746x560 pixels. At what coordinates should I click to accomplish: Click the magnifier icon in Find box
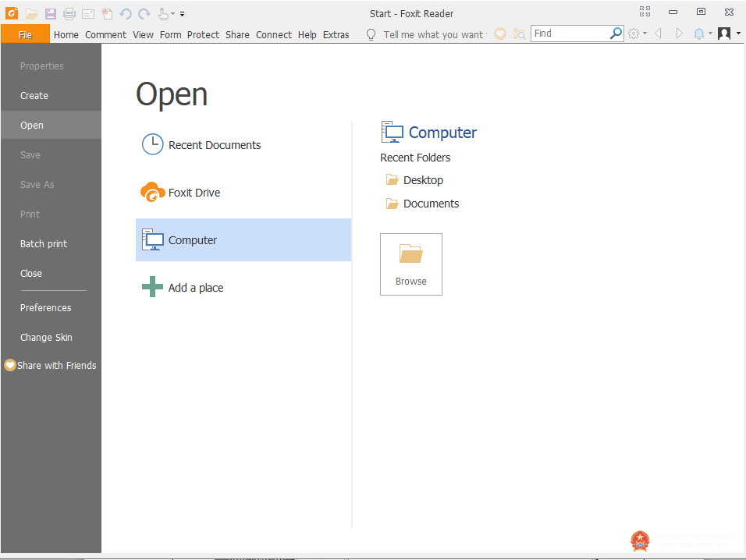[616, 34]
